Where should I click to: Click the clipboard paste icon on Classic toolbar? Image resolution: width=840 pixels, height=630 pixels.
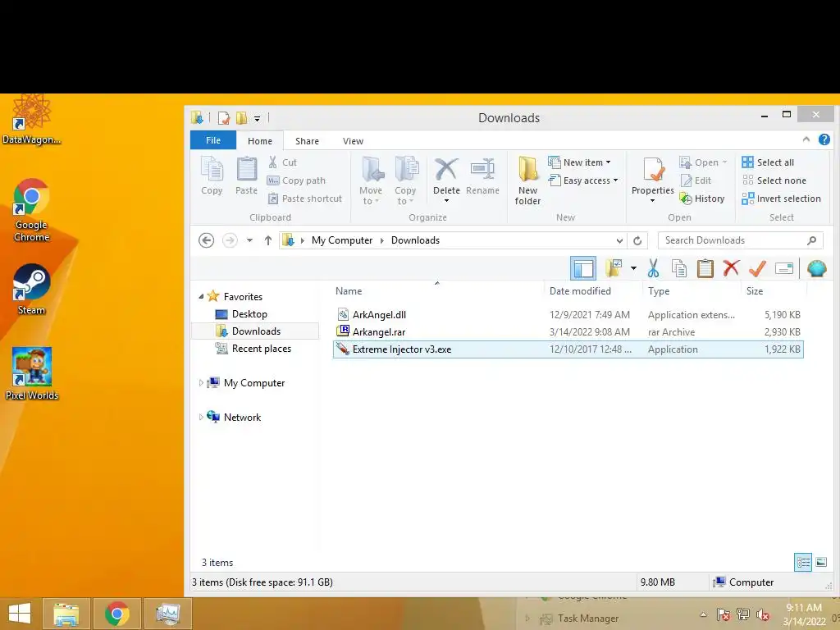tap(705, 268)
